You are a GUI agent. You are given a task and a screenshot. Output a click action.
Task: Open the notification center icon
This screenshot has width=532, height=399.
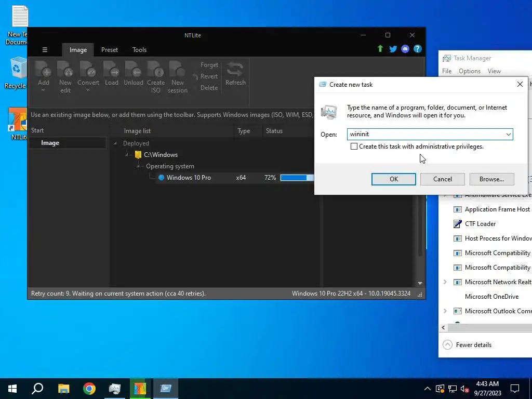pos(515,389)
